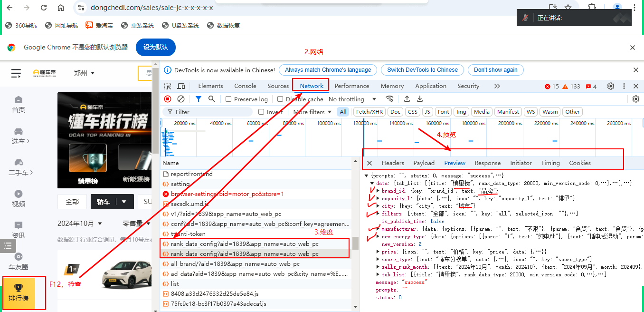Click the browser back arrow
Viewport: 644px width, 312px height.
click(x=10, y=8)
